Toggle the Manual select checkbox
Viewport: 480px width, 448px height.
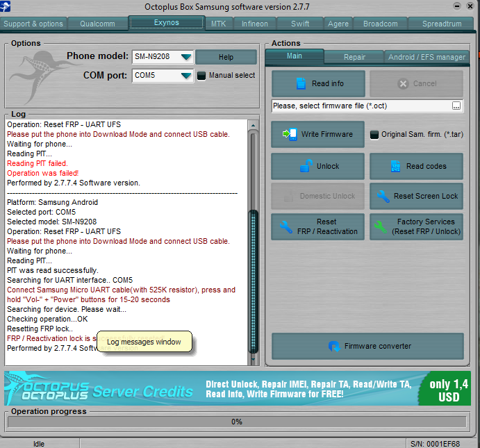coord(201,76)
